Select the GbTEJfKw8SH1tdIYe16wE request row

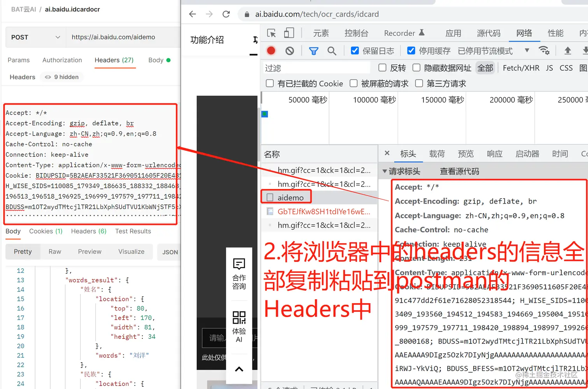pyautogui.click(x=319, y=211)
